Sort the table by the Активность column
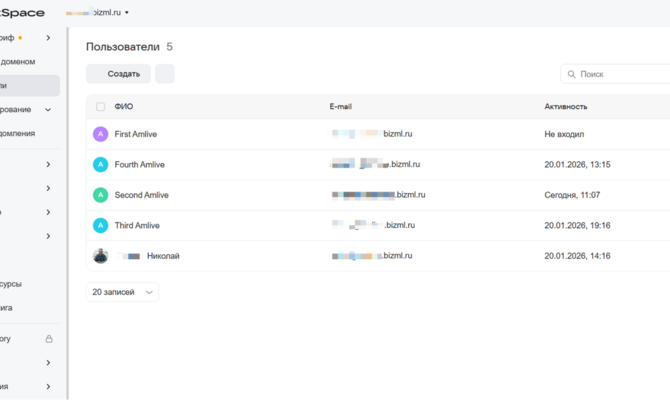The height and width of the screenshot is (400, 670). click(565, 106)
